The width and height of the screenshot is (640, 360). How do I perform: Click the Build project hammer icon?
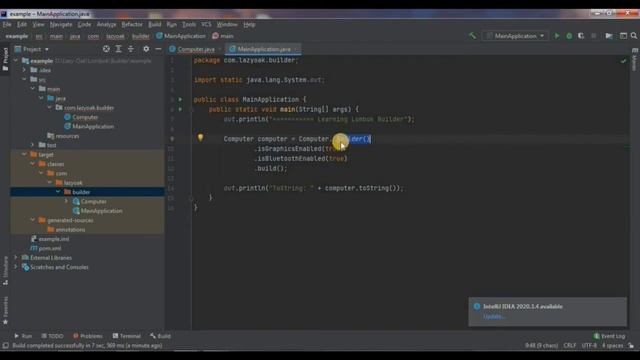(x=472, y=36)
